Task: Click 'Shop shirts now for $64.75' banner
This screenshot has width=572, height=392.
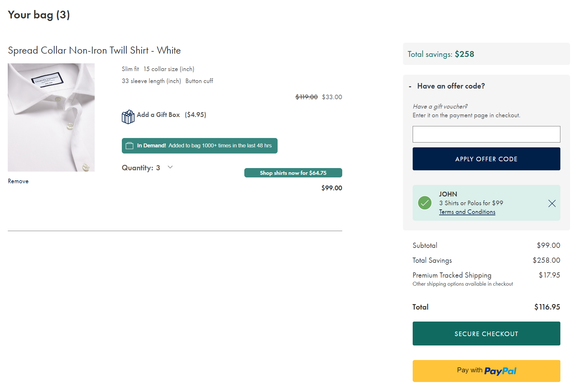Action: point(293,173)
